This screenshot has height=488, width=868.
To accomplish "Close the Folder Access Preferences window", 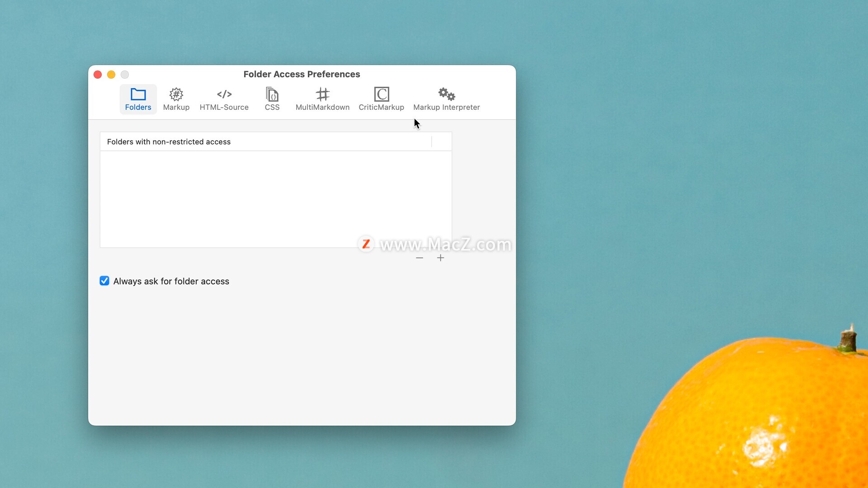I will pyautogui.click(x=98, y=75).
